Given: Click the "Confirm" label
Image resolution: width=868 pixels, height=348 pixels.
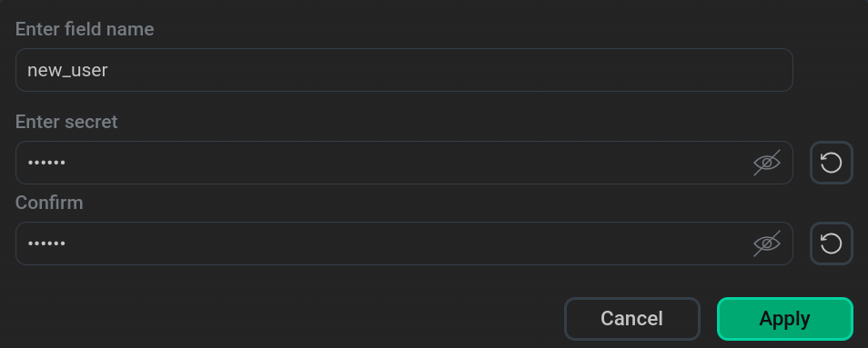Looking at the screenshot, I should (x=49, y=203).
